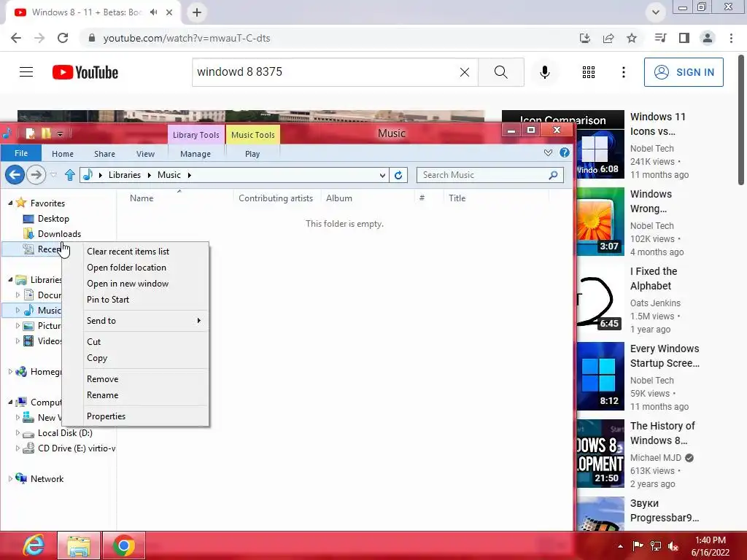Open the Manage tab under Library Tools
747x560 pixels.
coord(196,154)
